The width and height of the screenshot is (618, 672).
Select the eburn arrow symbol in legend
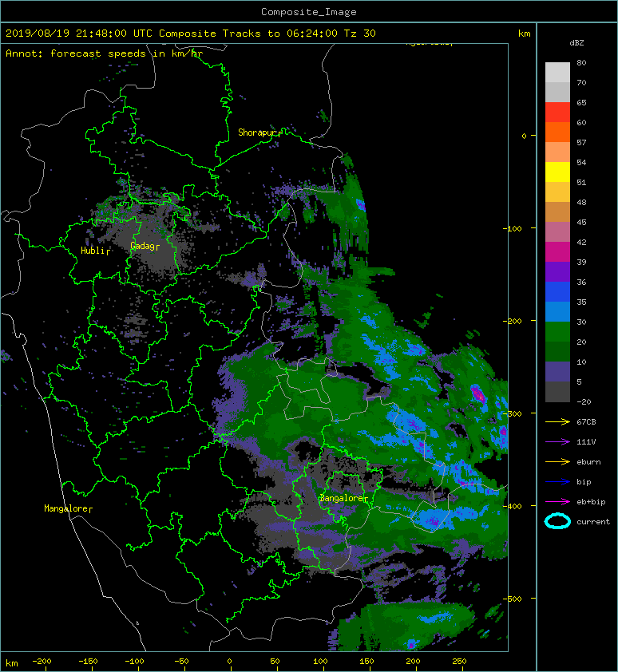pyautogui.click(x=557, y=461)
